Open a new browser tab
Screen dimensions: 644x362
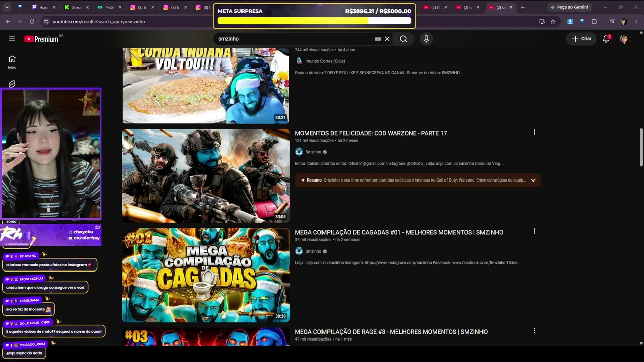(523, 7)
